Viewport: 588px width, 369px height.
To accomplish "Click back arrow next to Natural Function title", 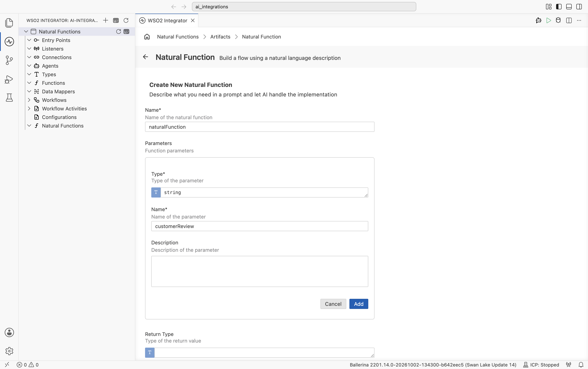I will coord(145,57).
